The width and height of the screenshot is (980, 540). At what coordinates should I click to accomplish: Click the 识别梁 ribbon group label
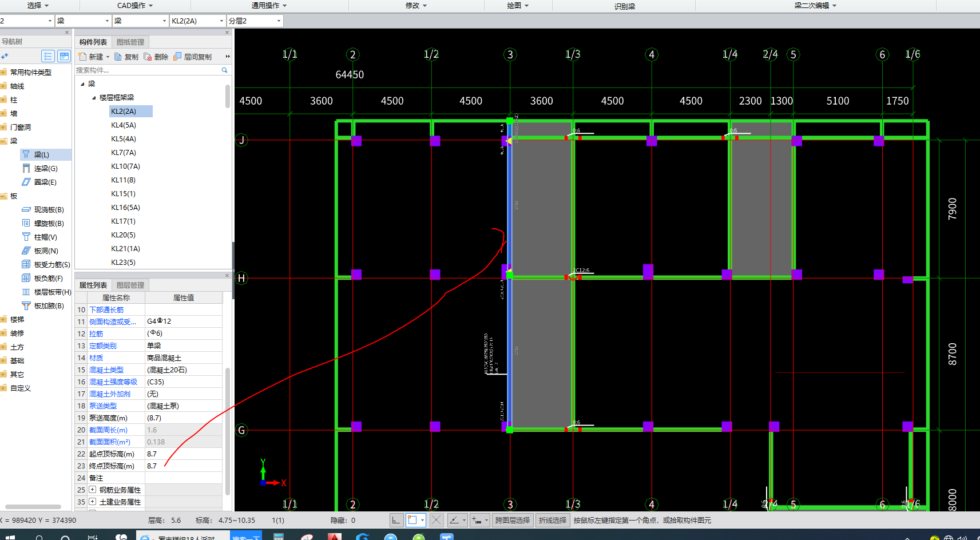click(x=625, y=6)
